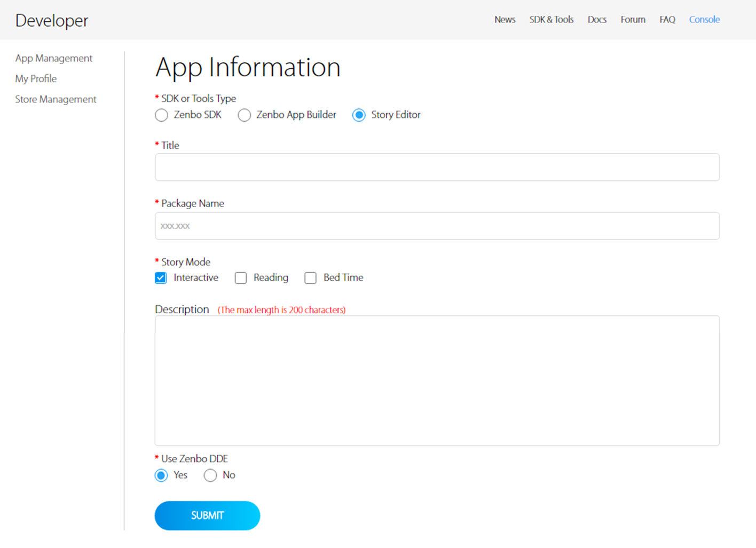This screenshot has width=756, height=548.
Task: Select the Story Editor radio button
Action: (359, 115)
